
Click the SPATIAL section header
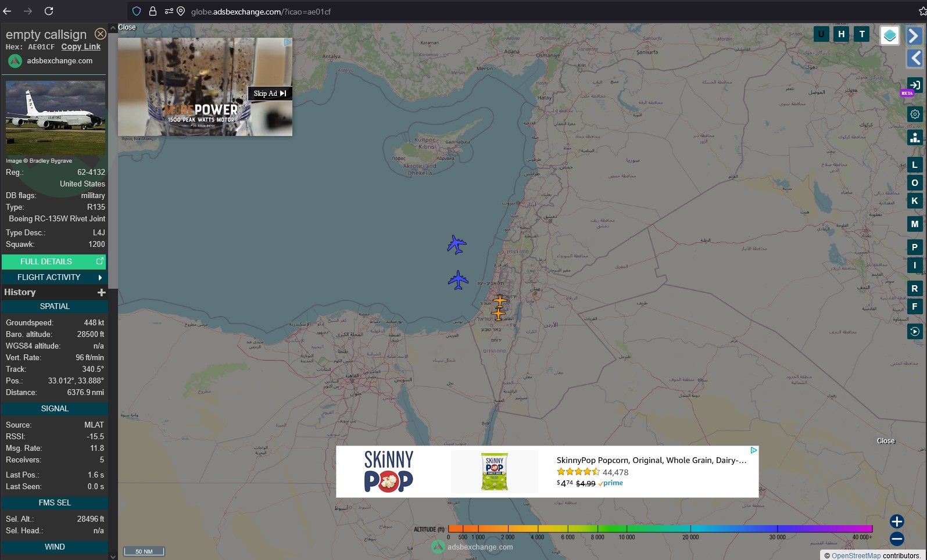click(55, 306)
